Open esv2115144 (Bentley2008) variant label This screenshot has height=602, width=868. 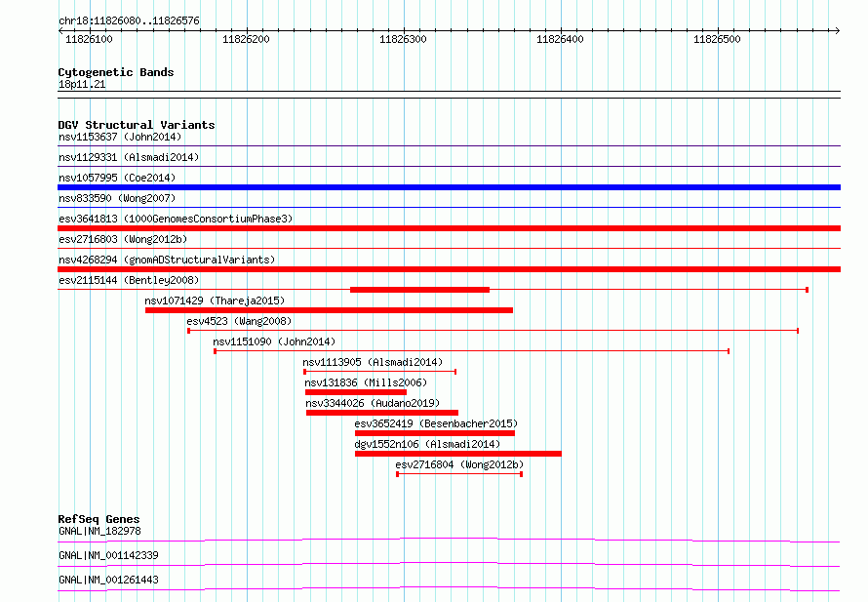[129, 280]
